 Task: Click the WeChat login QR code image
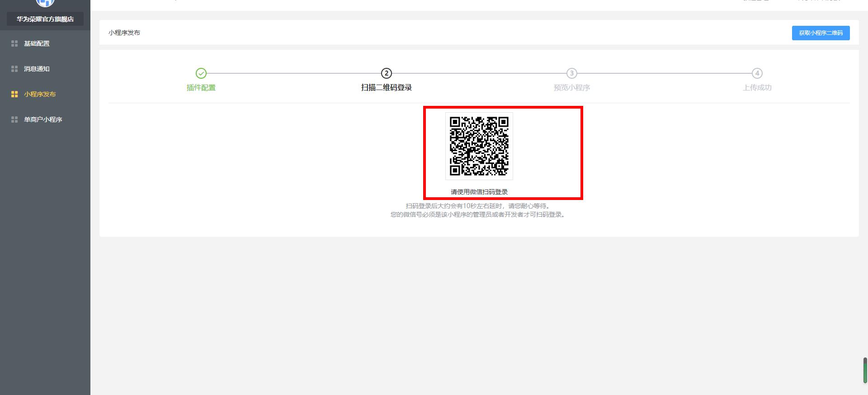tap(479, 146)
